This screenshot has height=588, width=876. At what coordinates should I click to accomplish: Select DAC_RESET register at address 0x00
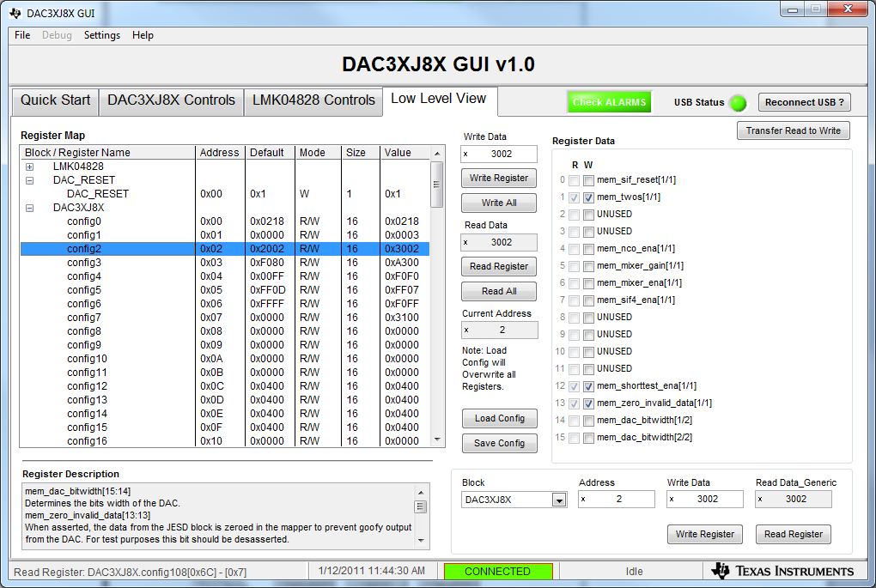click(x=225, y=194)
